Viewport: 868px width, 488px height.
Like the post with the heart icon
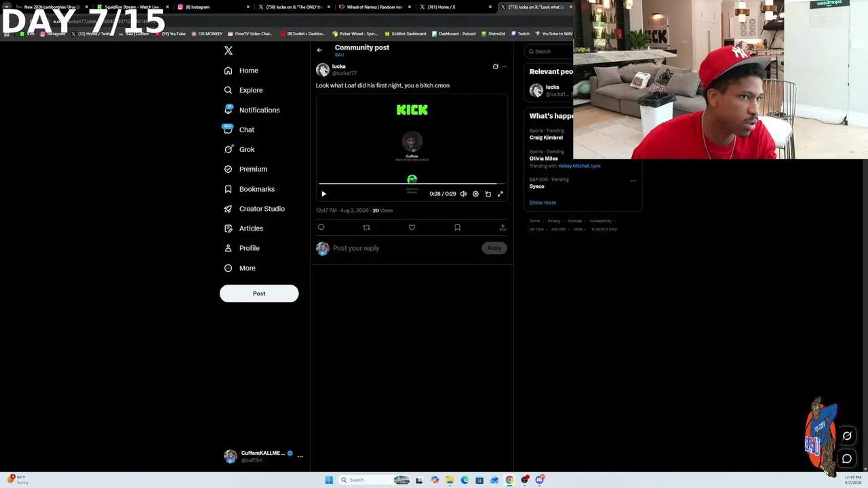coord(412,228)
